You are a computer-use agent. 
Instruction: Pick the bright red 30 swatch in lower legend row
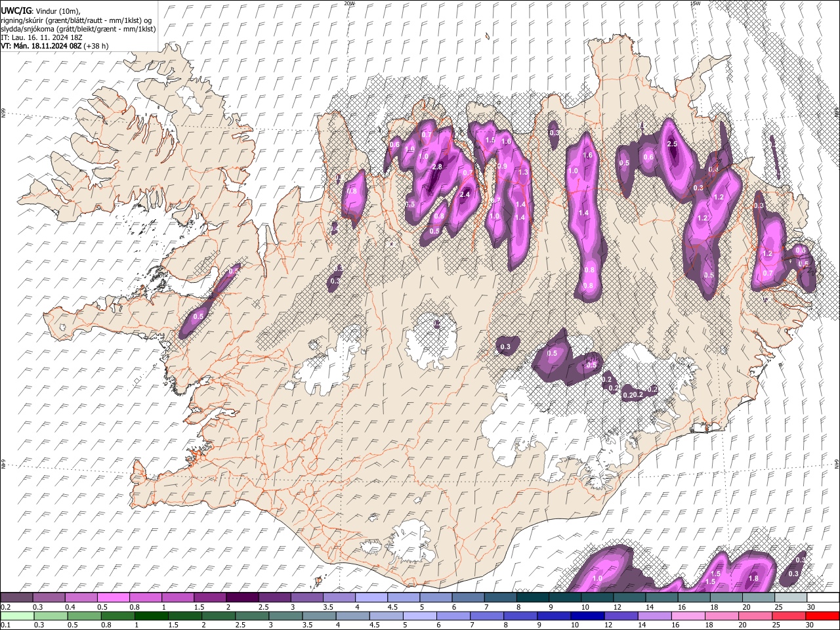822,616
